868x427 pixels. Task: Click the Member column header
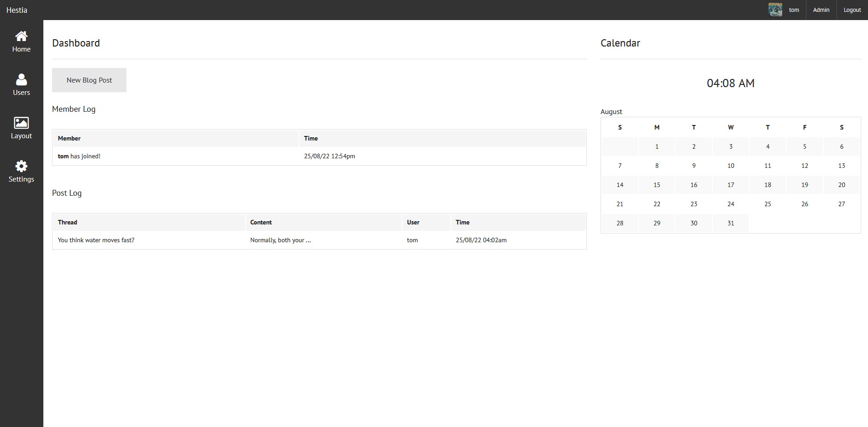(69, 138)
